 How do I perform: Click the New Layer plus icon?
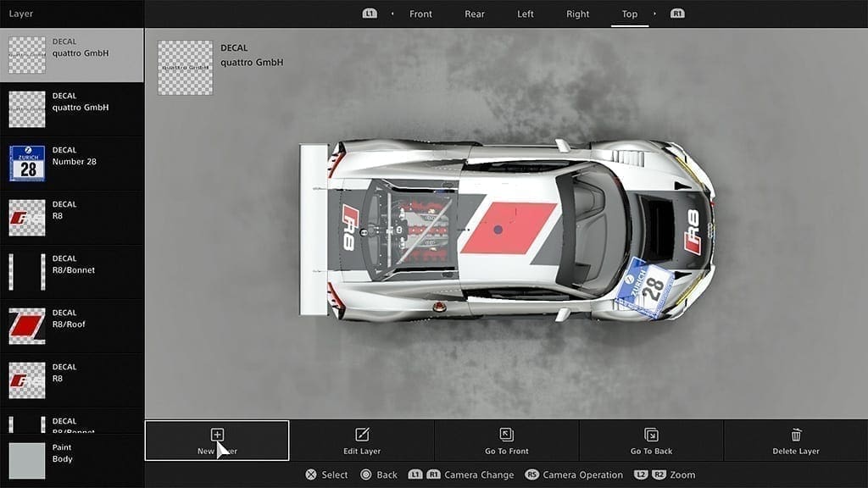(217, 435)
